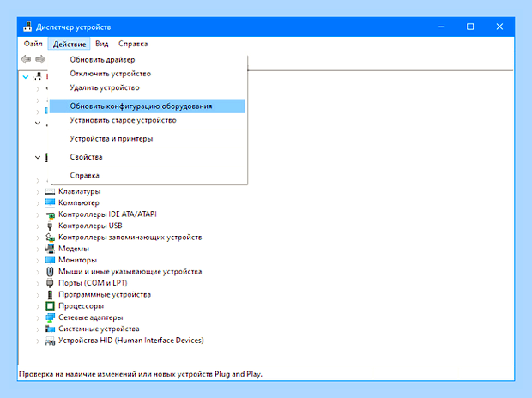
Task: Select the Клавиатуры tree row
Action: pos(80,191)
